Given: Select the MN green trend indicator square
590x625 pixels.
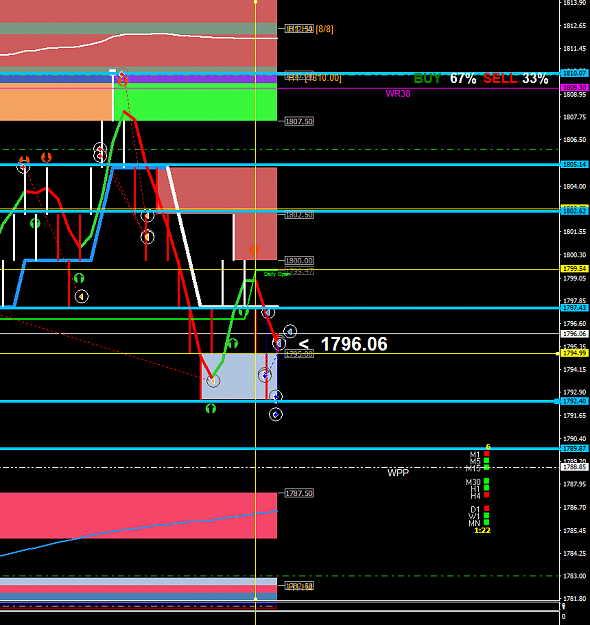Looking at the screenshot, I should click(486, 522).
